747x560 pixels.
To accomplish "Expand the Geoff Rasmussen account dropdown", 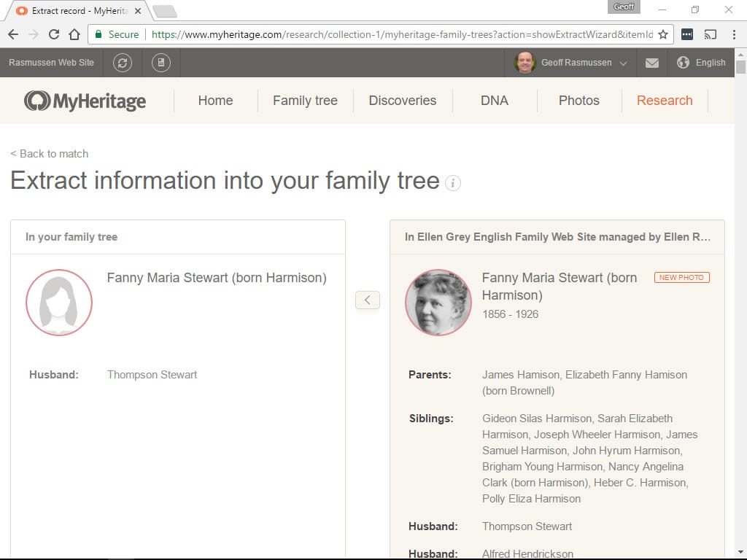I will 623,63.
